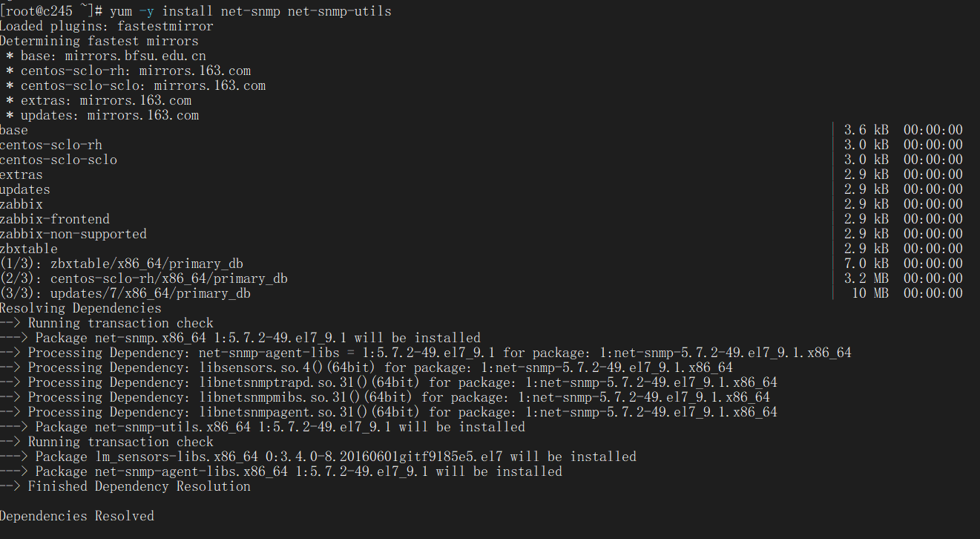Click the 3.2 MB download size
This screenshot has width=980, height=539.
point(866,278)
